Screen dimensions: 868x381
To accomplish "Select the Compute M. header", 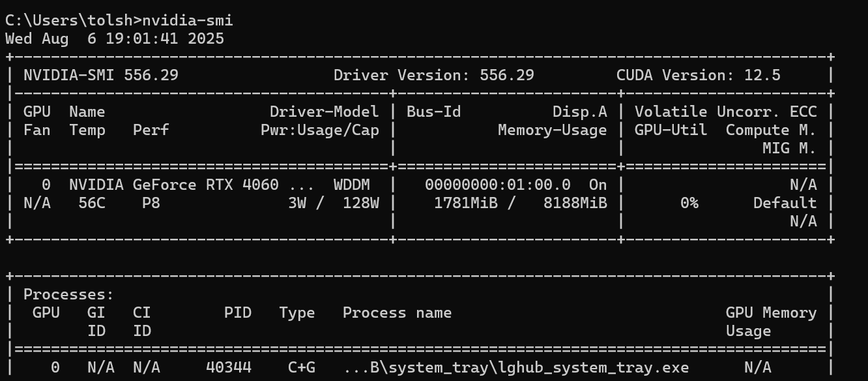I will tap(772, 130).
